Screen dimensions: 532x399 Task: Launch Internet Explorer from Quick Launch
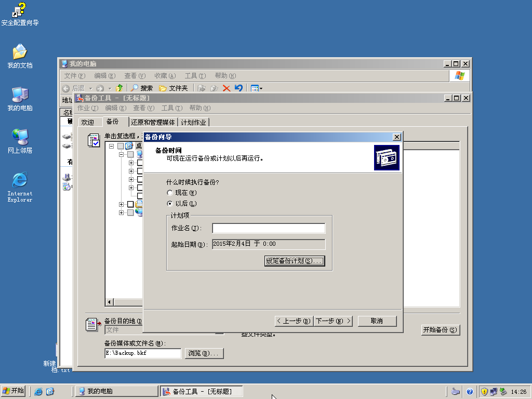coord(38,392)
